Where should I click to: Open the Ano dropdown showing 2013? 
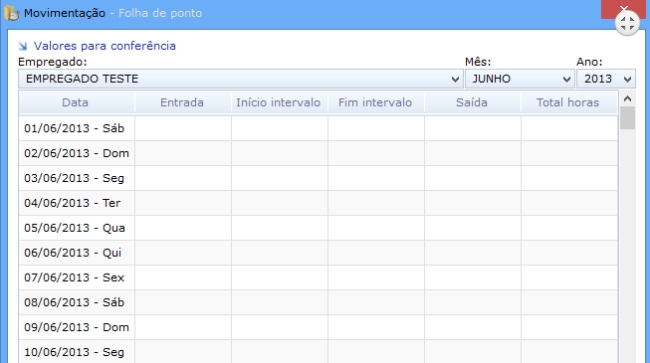[x=606, y=79]
